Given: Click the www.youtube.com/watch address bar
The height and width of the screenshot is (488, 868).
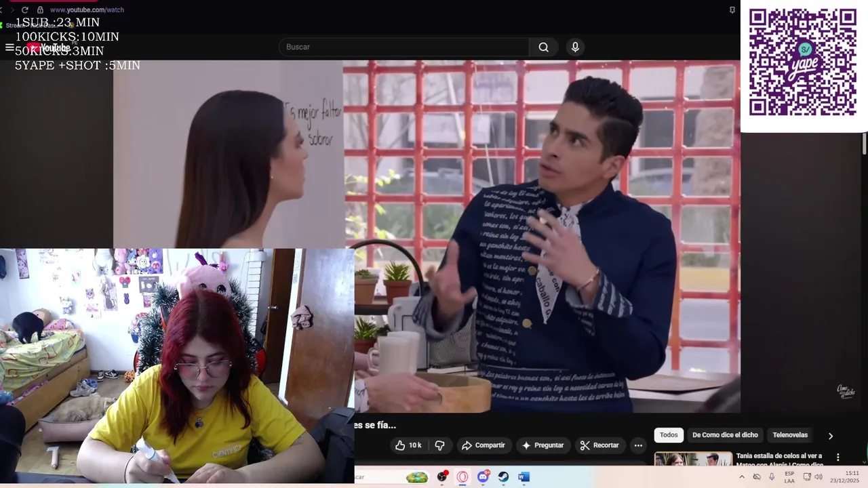Looking at the screenshot, I should pyautogui.click(x=87, y=10).
